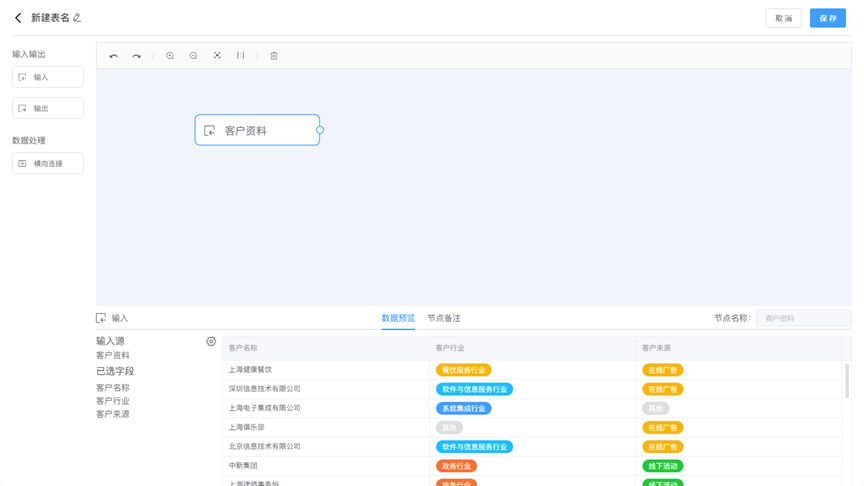This screenshot has width=864, height=486.
Task: Fit canvas to screen icon
Action: tap(217, 56)
